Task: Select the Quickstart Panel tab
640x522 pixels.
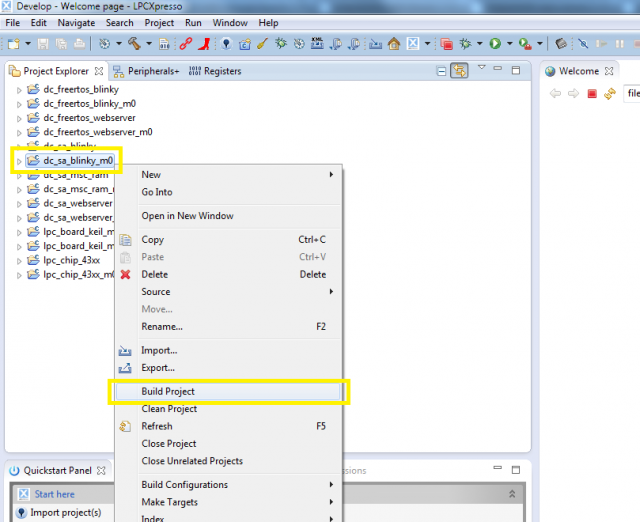Action: [x=57, y=471]
